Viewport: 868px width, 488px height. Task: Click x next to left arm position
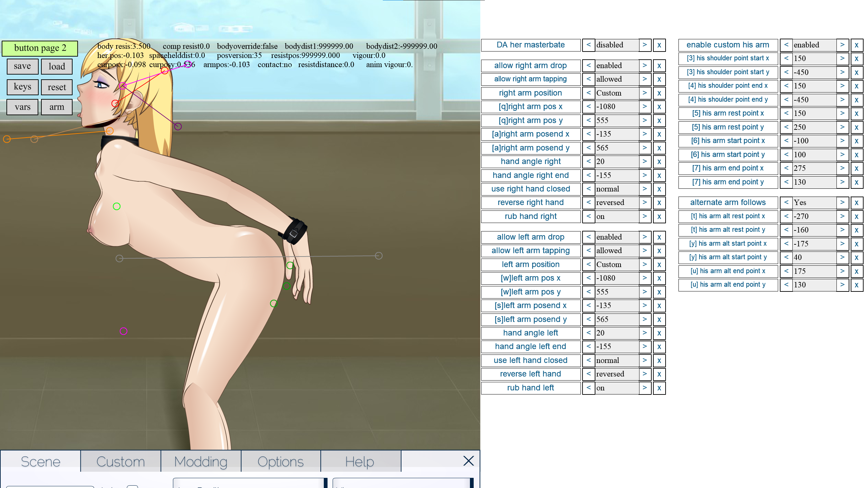(659, 265)
